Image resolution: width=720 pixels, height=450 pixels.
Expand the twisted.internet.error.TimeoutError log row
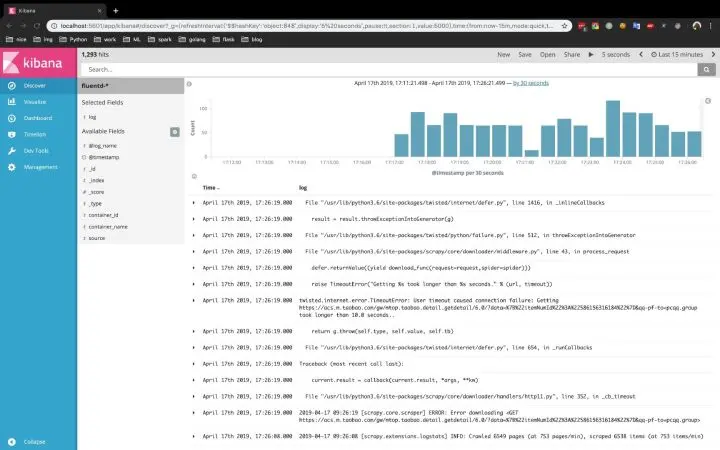(x=193, y=300)
